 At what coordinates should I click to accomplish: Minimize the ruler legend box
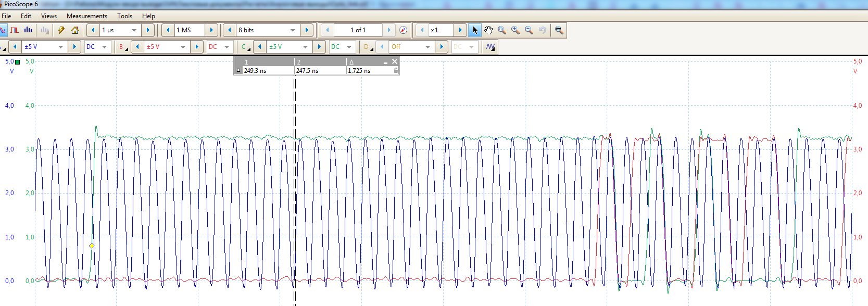385,62
